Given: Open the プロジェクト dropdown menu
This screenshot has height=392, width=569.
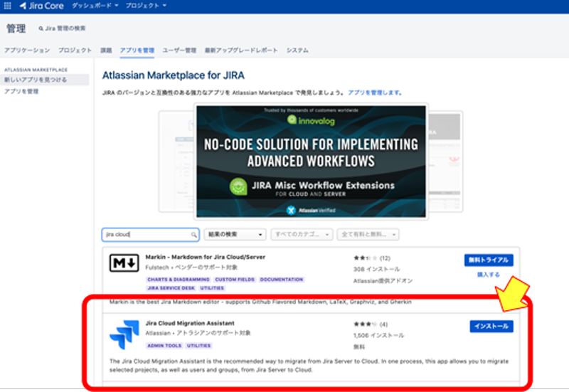Looking at the screenshot, I should [x=146, y=6].
